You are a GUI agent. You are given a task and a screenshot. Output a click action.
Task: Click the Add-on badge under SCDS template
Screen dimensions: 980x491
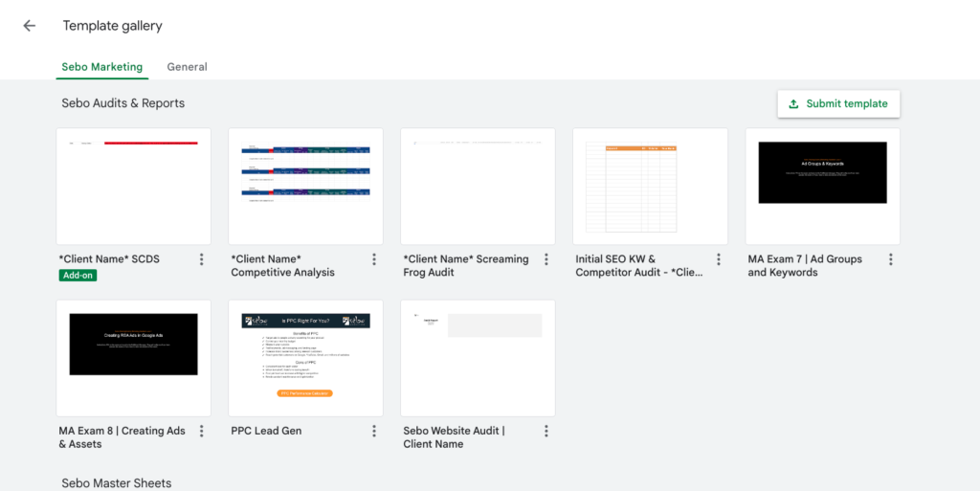click(x=78, y=275)
